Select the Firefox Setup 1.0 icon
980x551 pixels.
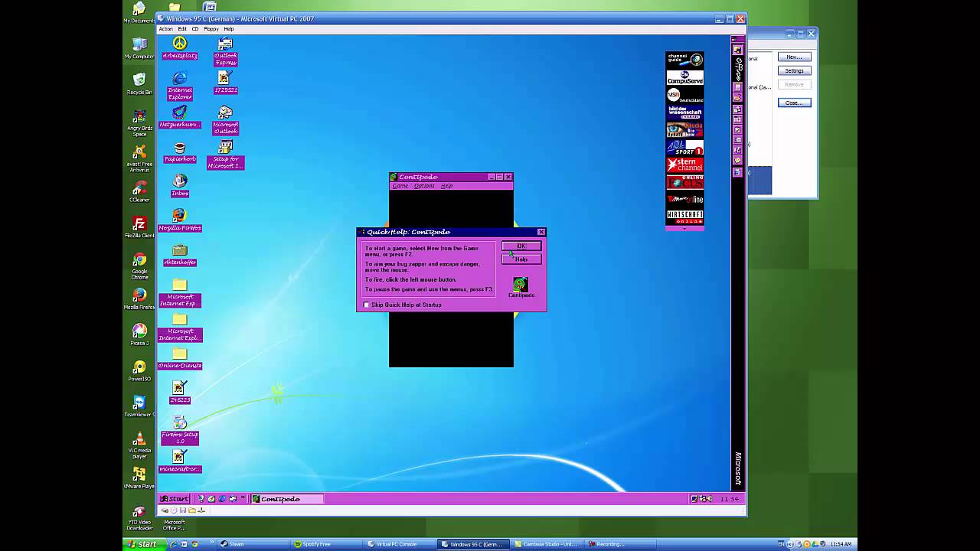pos(180,430)
